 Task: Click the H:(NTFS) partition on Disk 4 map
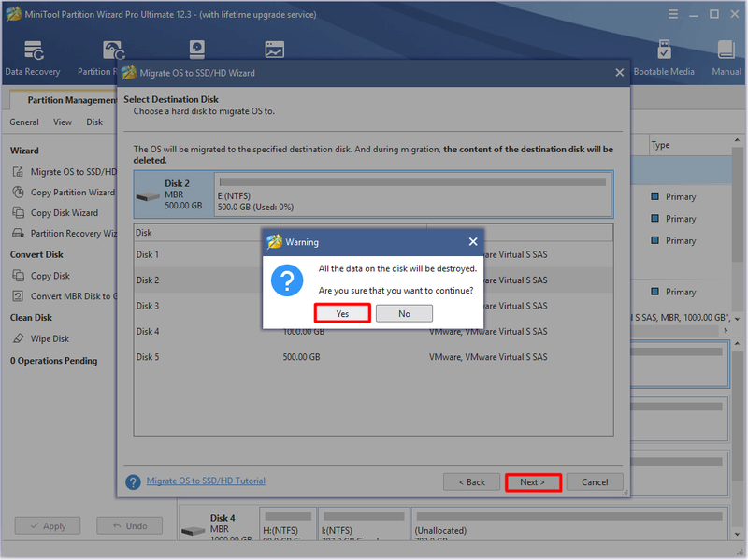288,524
